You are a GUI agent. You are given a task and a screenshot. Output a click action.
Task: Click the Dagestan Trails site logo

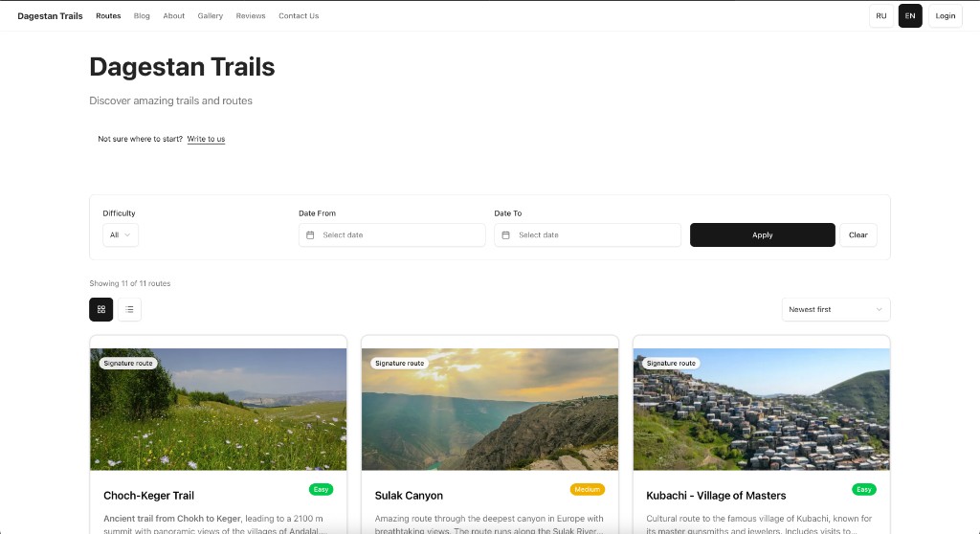[x=50, y=16]
